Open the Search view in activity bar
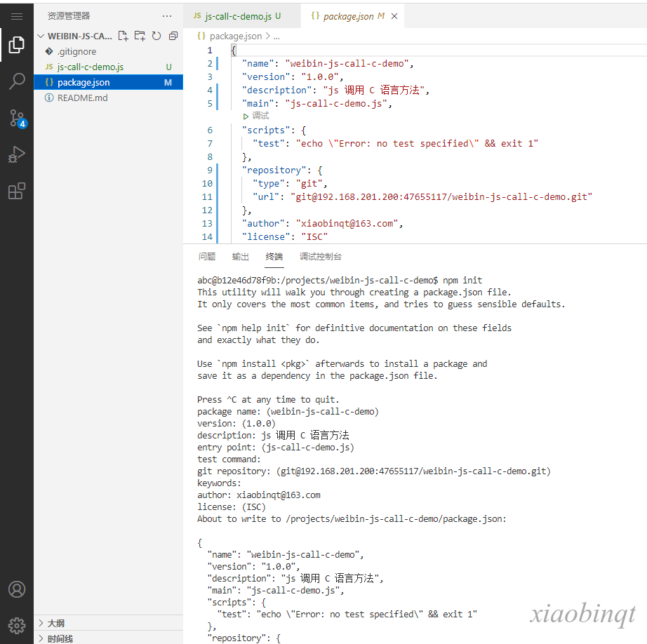 pos(17,81)
